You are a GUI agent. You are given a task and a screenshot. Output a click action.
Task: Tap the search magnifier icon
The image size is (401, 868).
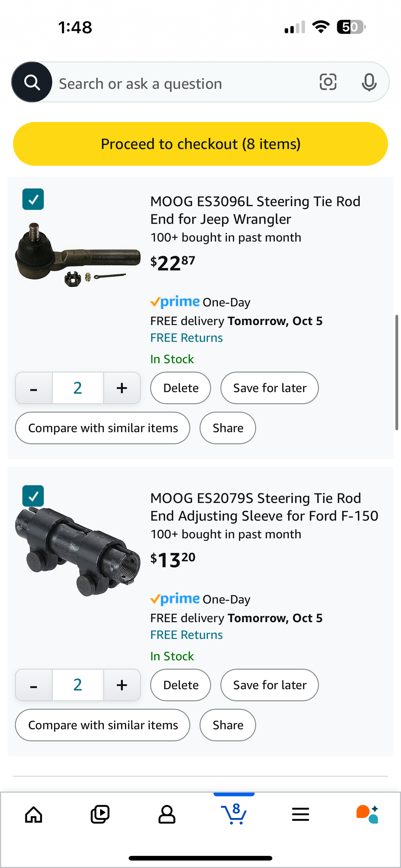(32, 82)
